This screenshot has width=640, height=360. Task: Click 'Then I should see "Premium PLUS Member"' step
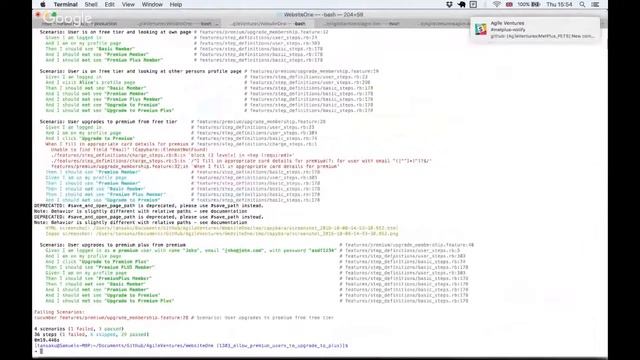(x=100, y=267)
